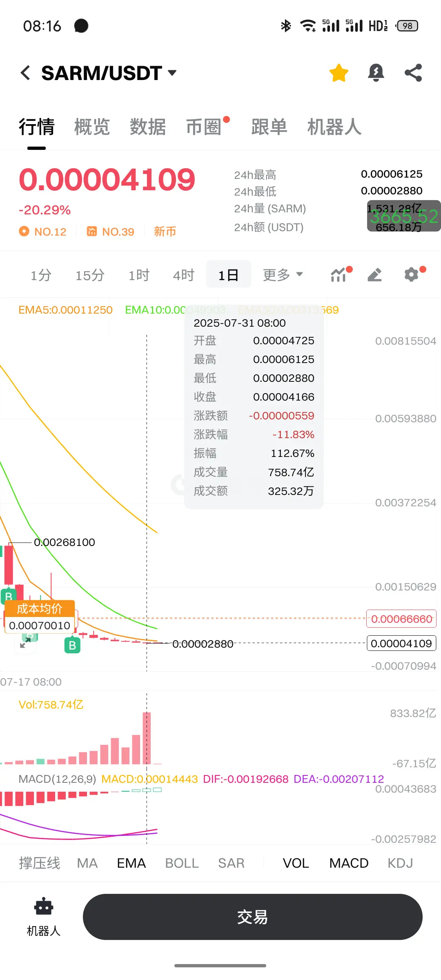This screenshot has height=980, width=441.
Task: Open the SARM/USDT pair dropdown
Action: coord(109,73)
